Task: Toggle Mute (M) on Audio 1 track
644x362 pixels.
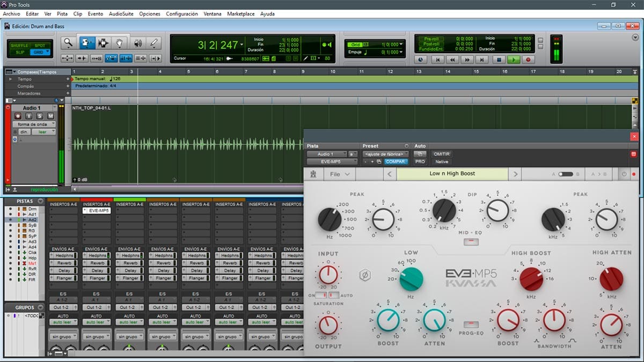Action: (x=50, y=116)
